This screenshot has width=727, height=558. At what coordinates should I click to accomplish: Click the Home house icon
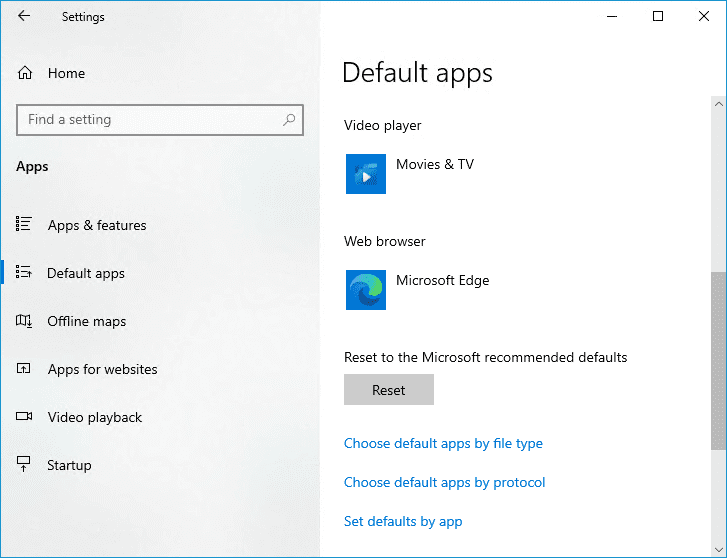click(25, 73)
